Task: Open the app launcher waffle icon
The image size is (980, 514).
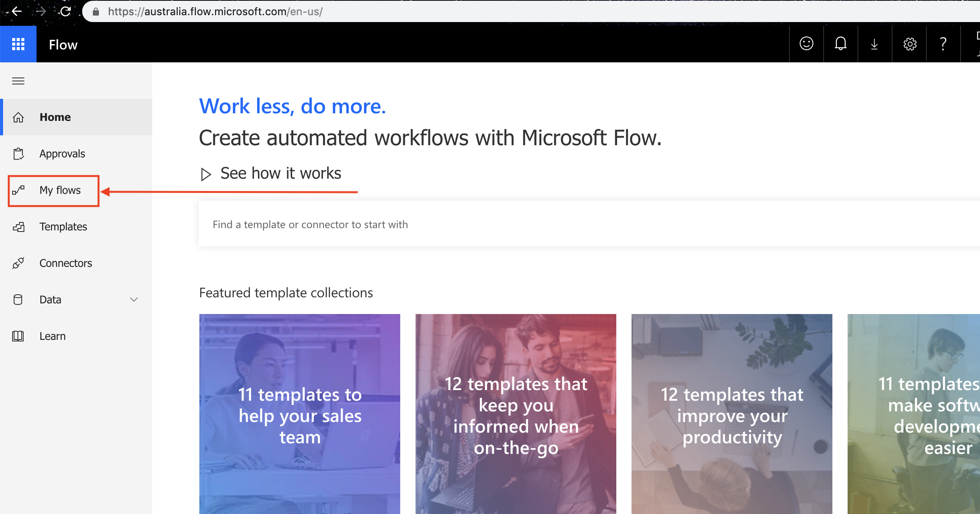Action: coord(18,44)
